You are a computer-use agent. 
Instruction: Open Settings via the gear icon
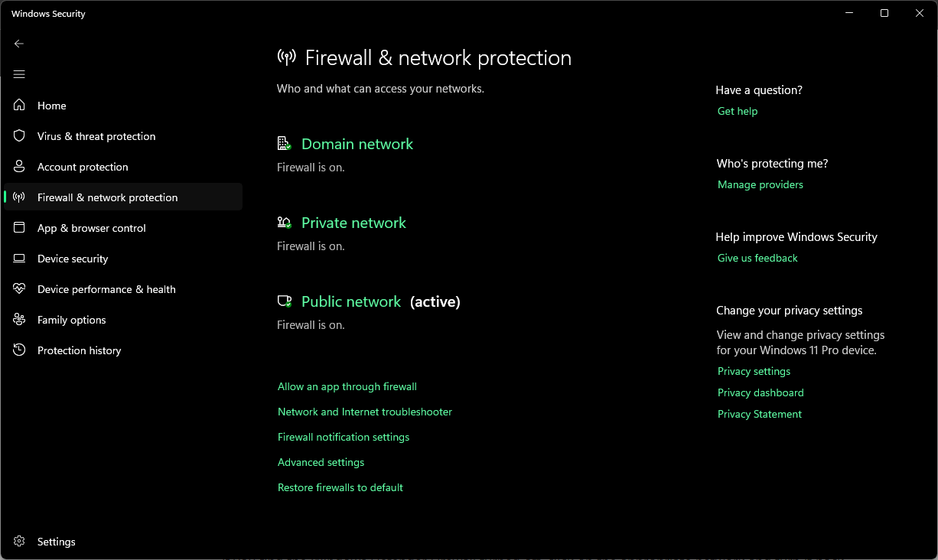click(19, 542)
